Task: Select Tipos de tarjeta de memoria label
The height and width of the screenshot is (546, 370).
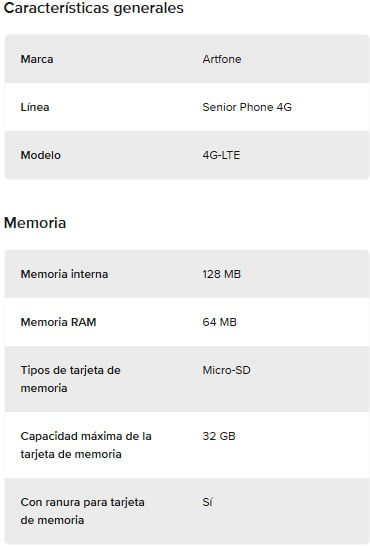Action: click(x=70, y=379)
